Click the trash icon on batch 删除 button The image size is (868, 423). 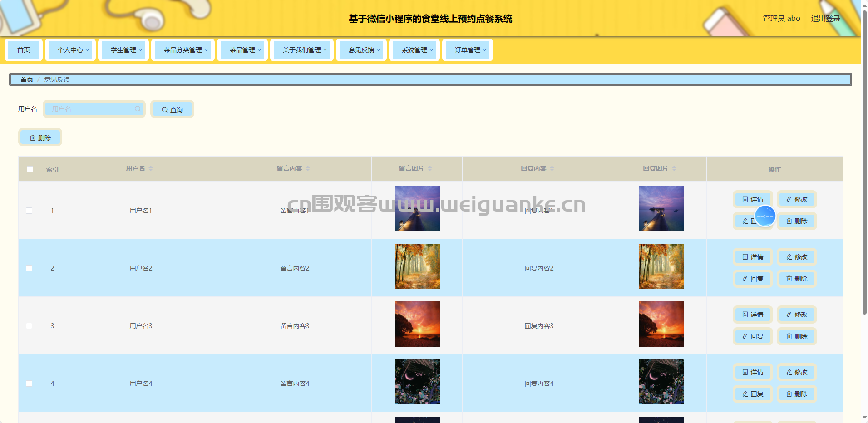(x=33, y=138)
